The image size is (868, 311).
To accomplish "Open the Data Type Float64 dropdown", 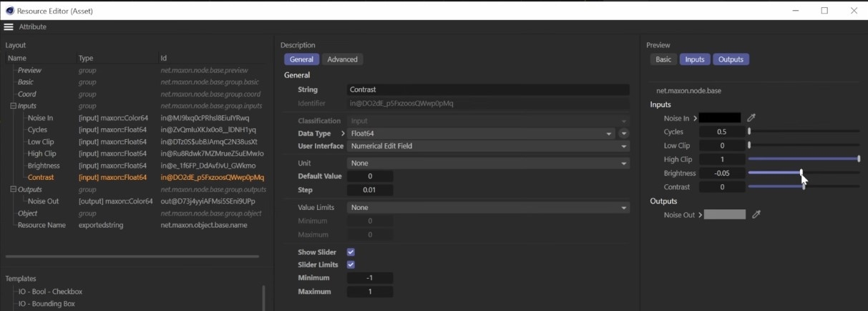I will pyautogui.click(x=481, y=133).
